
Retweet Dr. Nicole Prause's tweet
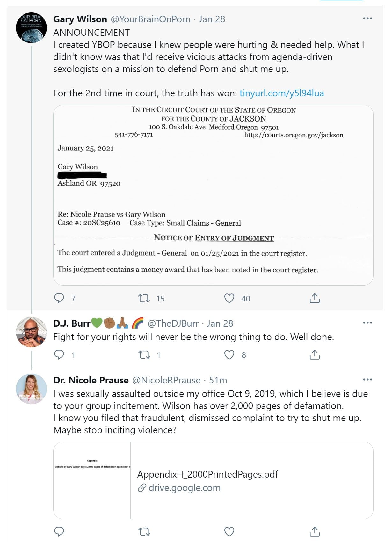point(144,531)
